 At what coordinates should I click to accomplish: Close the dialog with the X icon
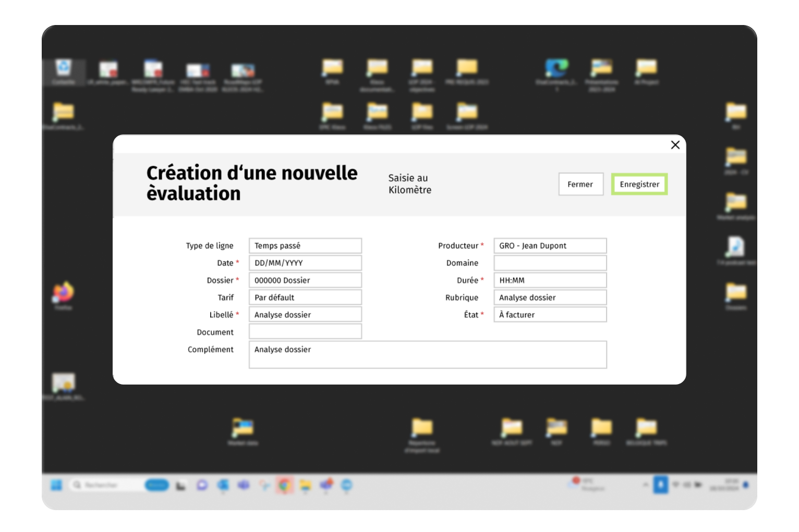point(675,145)
